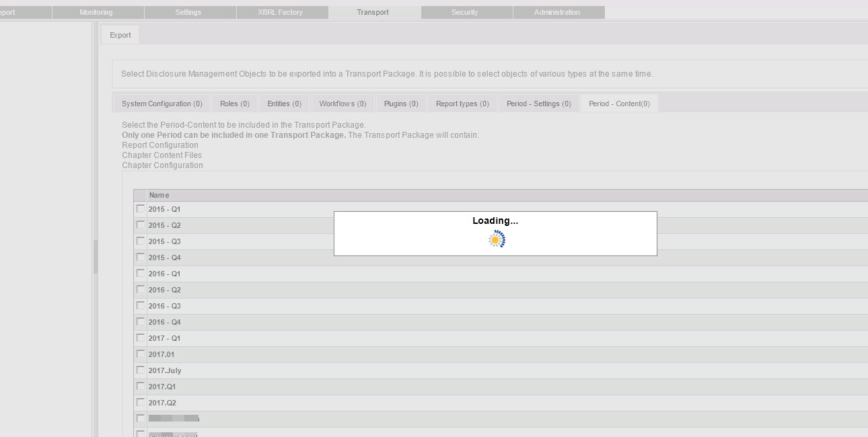
Task: Tick the 2017 - Q1 checkbox
Action: pyautogui.click(x=140, y=337)
